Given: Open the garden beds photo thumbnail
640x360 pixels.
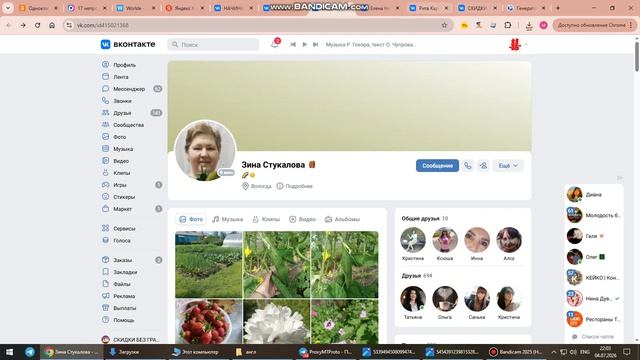Looking at the screenshot, I should 209,264.
